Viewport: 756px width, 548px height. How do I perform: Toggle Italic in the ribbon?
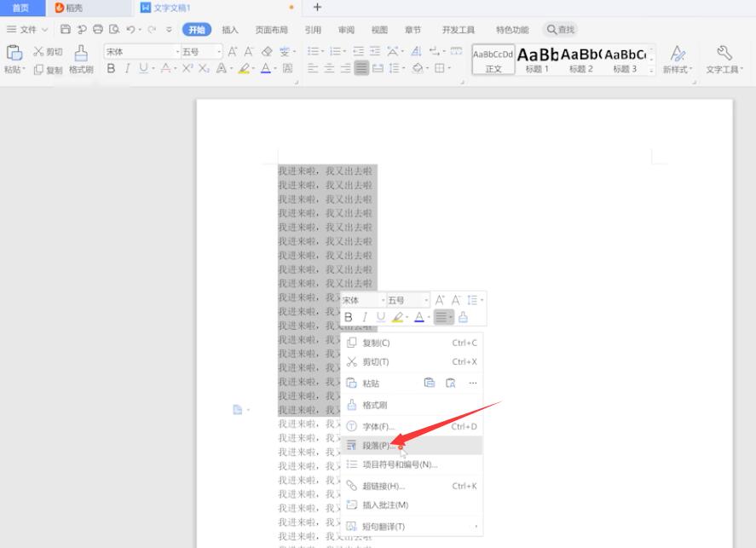coord(127,68)
